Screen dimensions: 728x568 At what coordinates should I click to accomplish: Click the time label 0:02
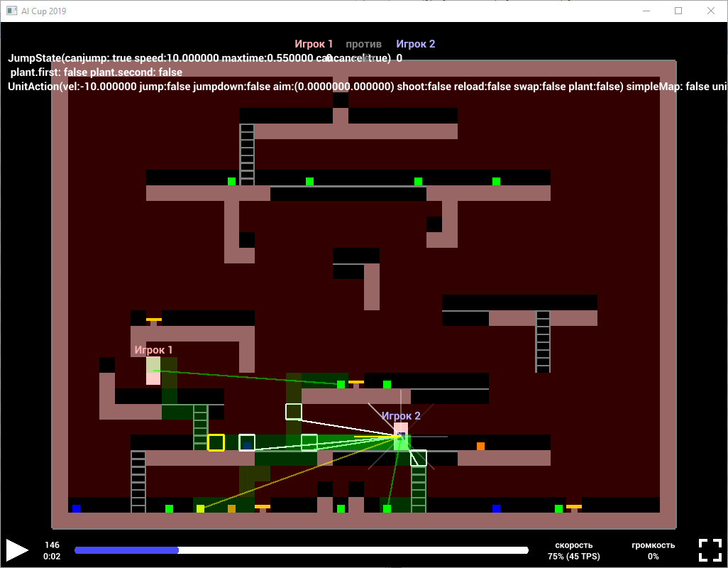coord(52,556)
